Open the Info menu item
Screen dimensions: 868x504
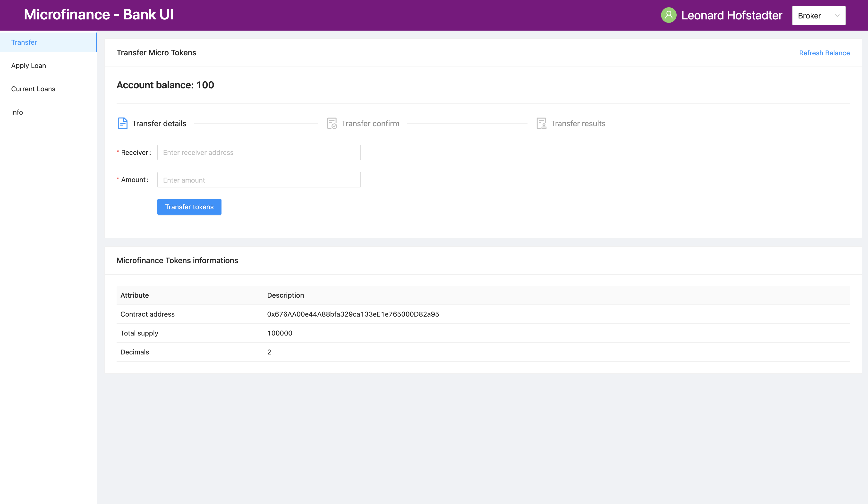48,112
